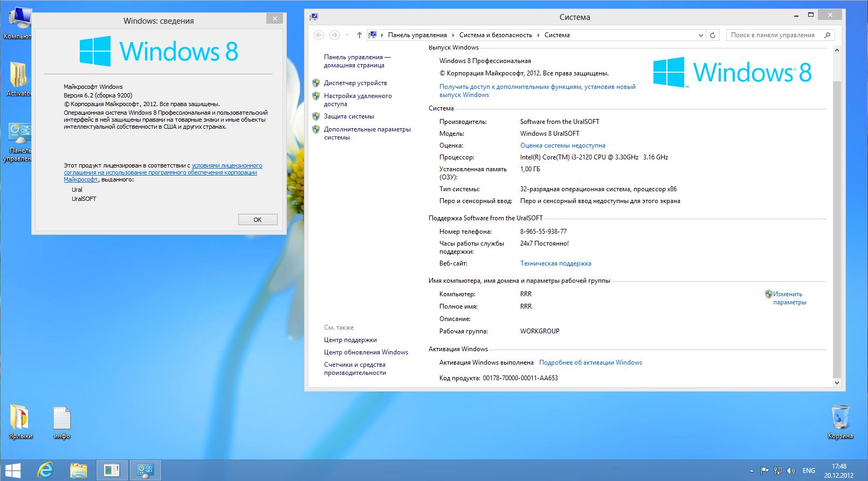Select Система и безопасность breadcrumb

[x=495, y=35]
